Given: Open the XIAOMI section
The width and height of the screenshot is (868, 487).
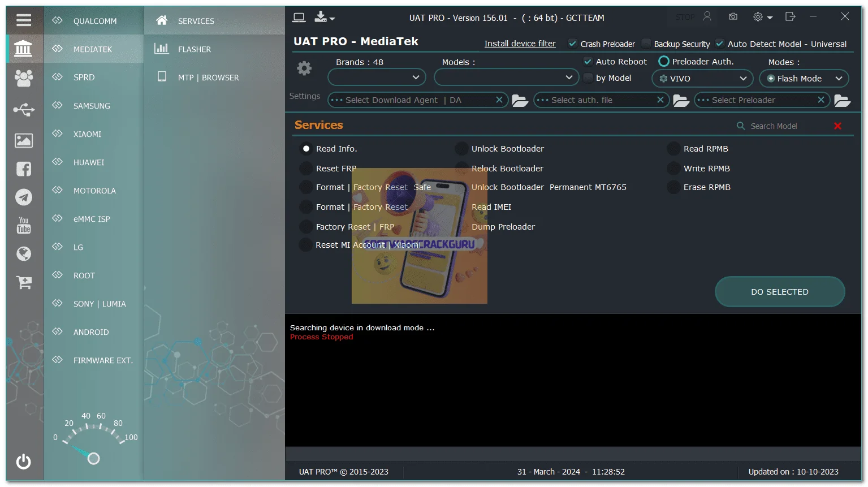Looking at the screenshot, I should pyautogui.click(x=94, y=133).
